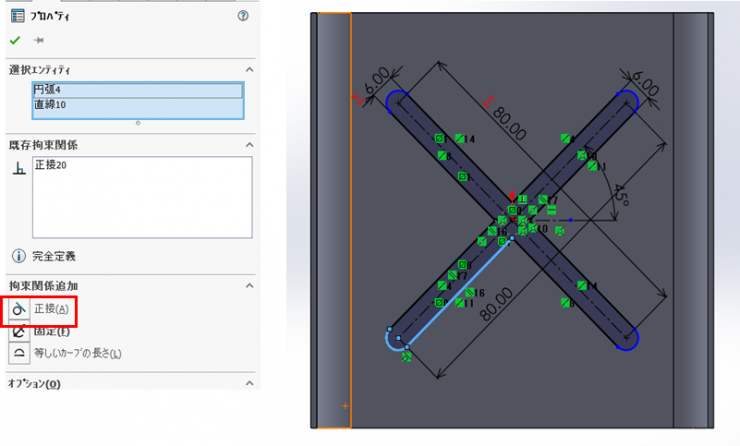The image size is (740, 446).
Task: Add the equal curve length relation
Action: 20,353
